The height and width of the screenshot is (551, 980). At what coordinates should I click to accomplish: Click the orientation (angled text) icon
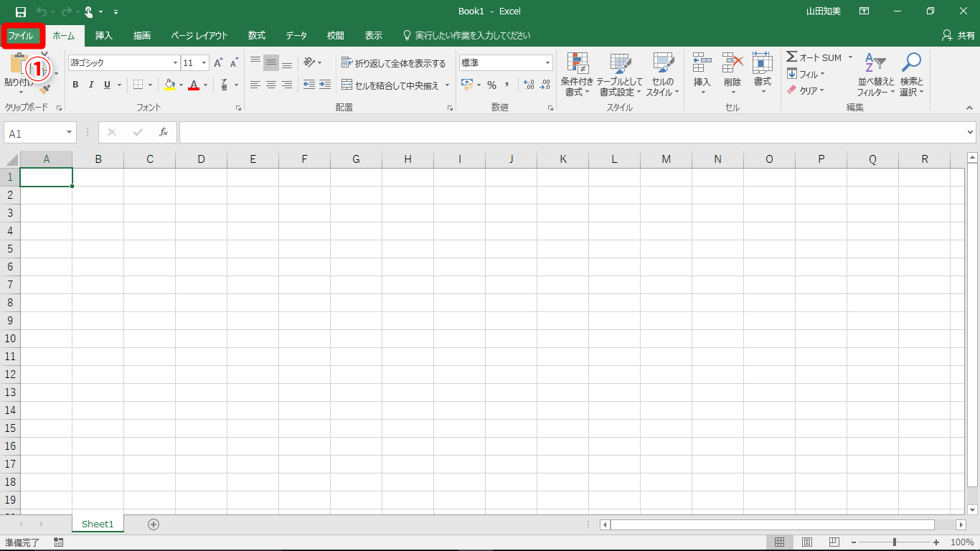click(309, 62)
